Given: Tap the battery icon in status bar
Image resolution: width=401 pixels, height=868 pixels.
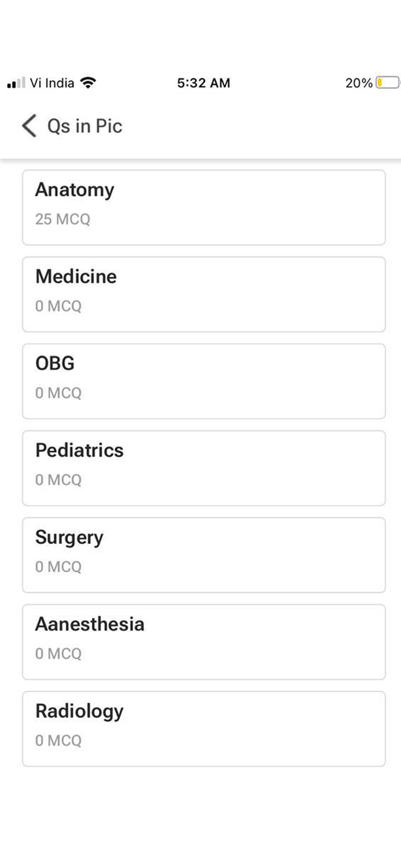Looking at the screenshot, I should (387, 83).
